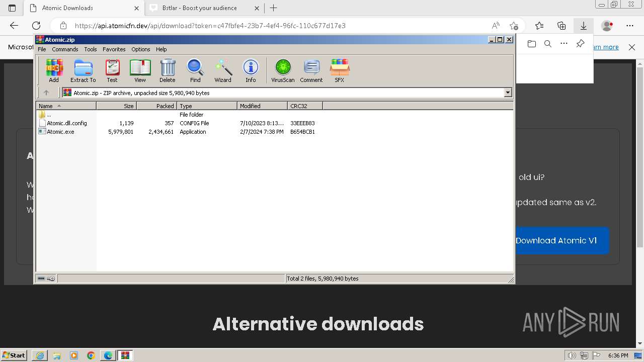This screenshot has width=644, height=362.
Task: Expand the archive path dropdown
Action: 508,93
